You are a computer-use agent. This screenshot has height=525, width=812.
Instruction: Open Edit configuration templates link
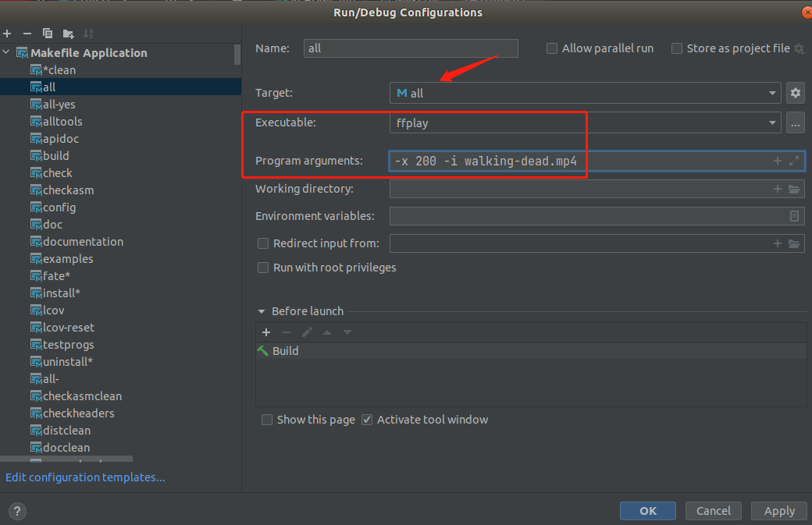(85, 477)
